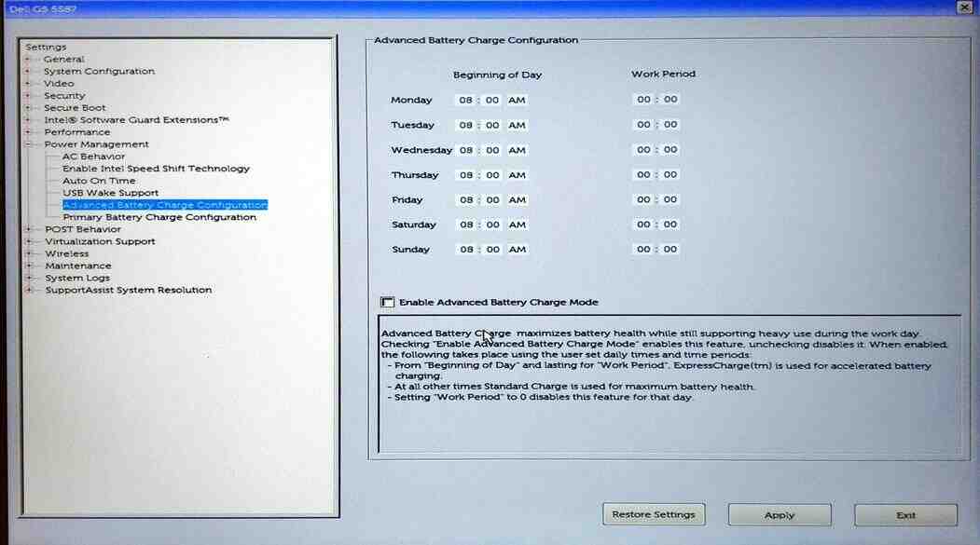Set Friday beginning minutes field
Screen dimensions: 980x545
[x=493, y=199]
